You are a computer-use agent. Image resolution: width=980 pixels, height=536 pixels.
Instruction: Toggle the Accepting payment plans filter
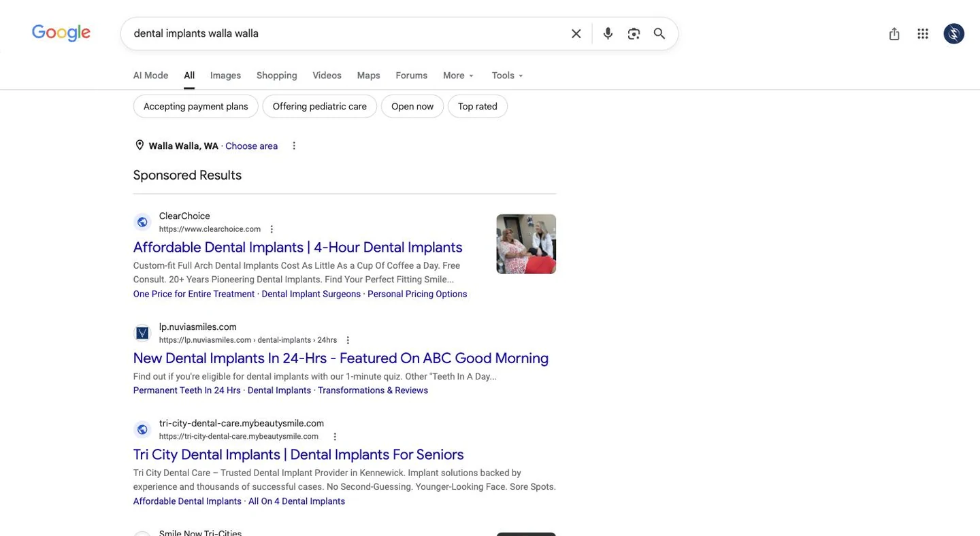click(196, 106)
